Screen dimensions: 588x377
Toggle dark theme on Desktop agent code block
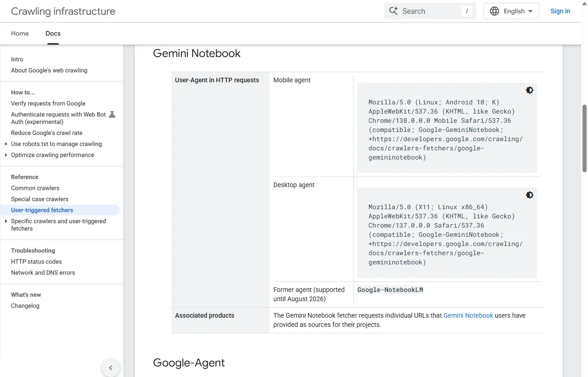[x=530, y=195]
